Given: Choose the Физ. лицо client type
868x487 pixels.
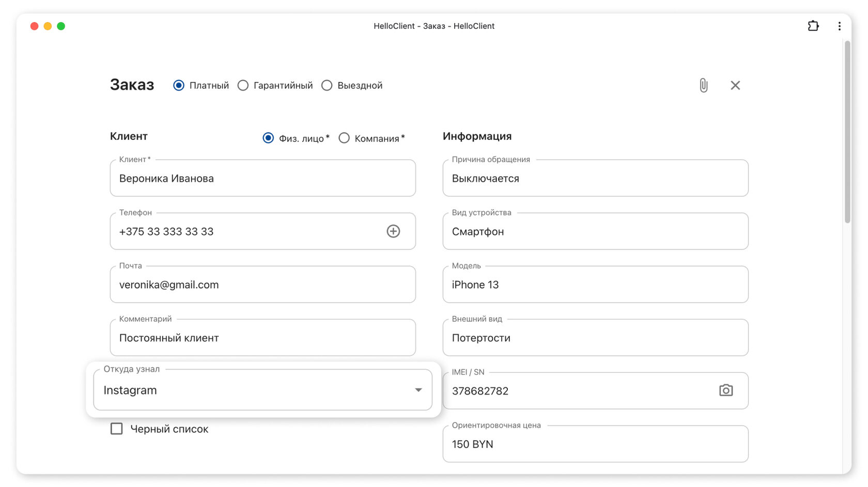Looking at the screenshot, I should tap(268, 138).
